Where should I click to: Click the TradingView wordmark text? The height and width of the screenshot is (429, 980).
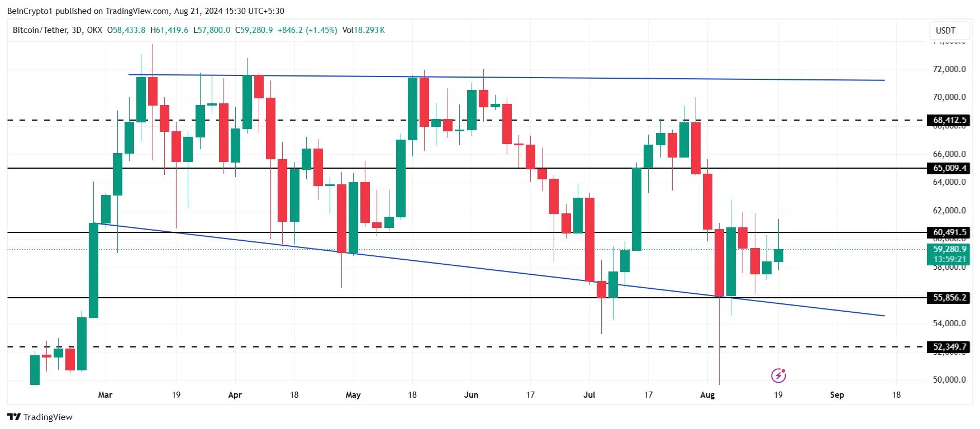pos(48,417)
